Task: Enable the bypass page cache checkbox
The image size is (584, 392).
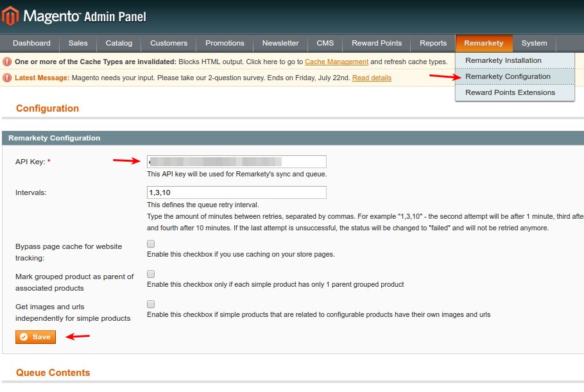Action: coord(151,244)
